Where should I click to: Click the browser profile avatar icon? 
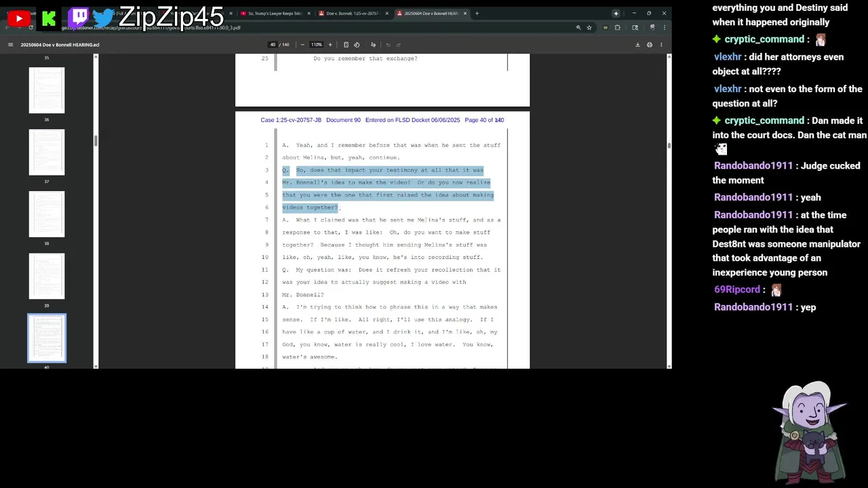tap(652, 28)
